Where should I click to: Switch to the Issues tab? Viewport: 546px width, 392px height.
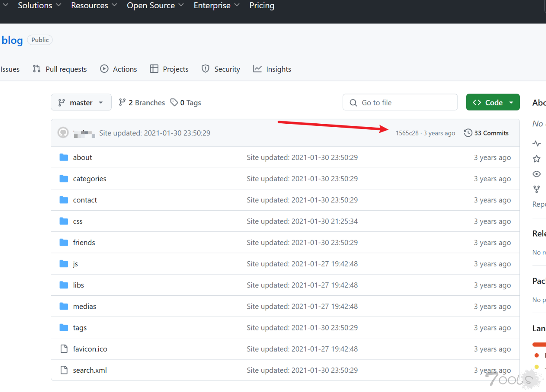click(10, 69)
